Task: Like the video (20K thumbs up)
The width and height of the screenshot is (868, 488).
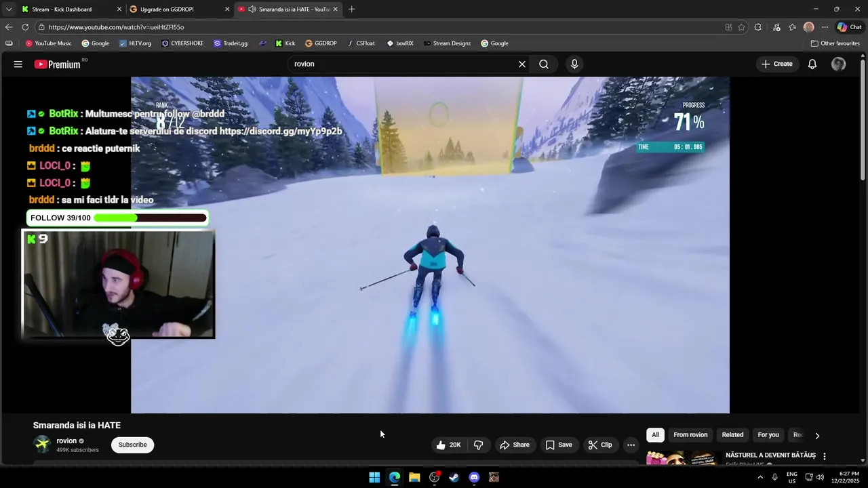Action: (x=448, y=445)
